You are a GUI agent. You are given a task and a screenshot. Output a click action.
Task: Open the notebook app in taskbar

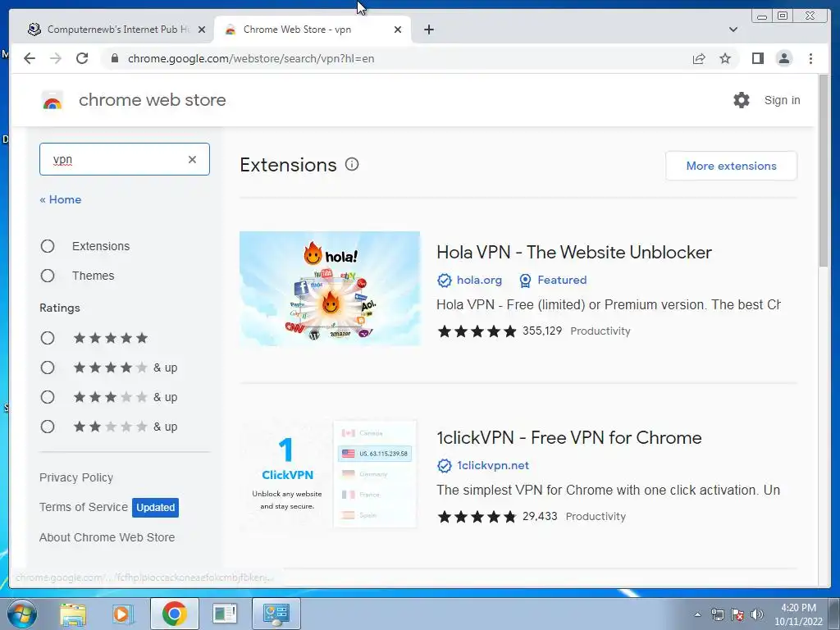(225, 614)
